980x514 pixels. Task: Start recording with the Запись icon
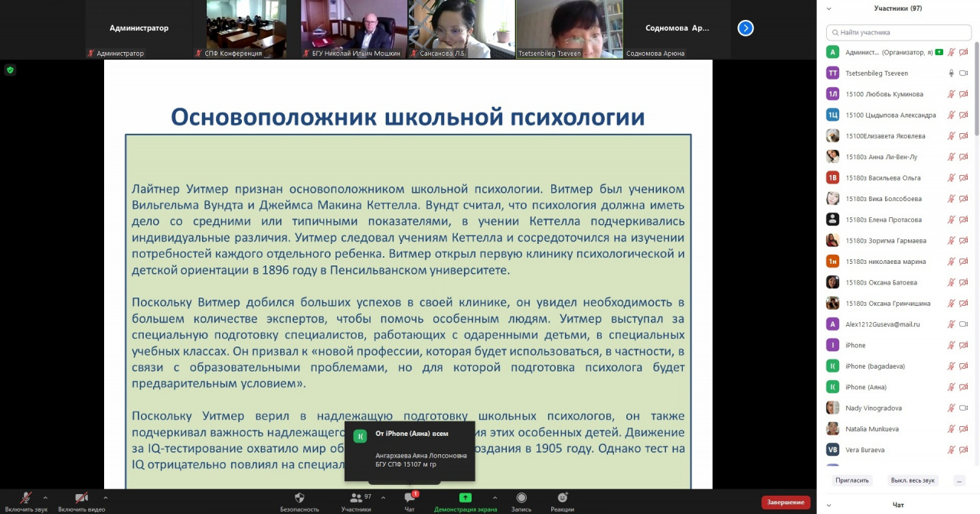(x=521, y=498)
